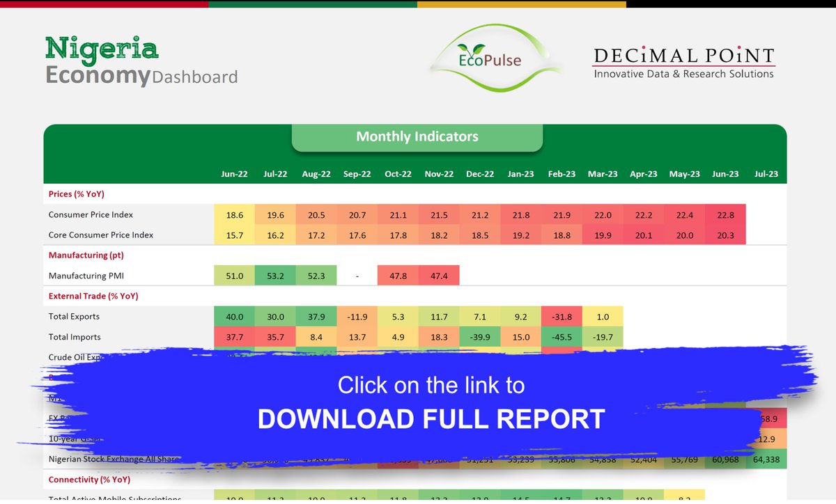Click the Stock Exchange value 52,404

pos(643,459)
